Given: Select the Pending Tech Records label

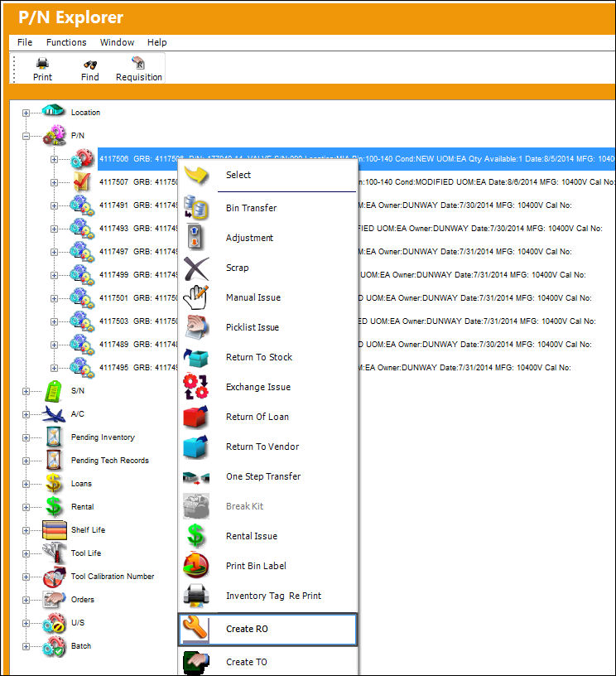Looking at the screenshot, I should click(x=110, y=461).
